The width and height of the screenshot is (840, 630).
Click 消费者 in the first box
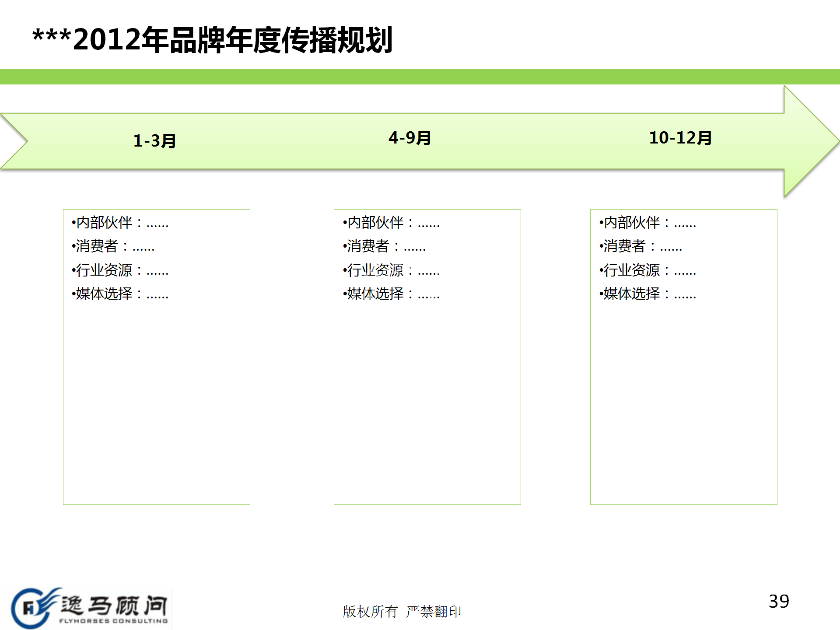point(97,246)
